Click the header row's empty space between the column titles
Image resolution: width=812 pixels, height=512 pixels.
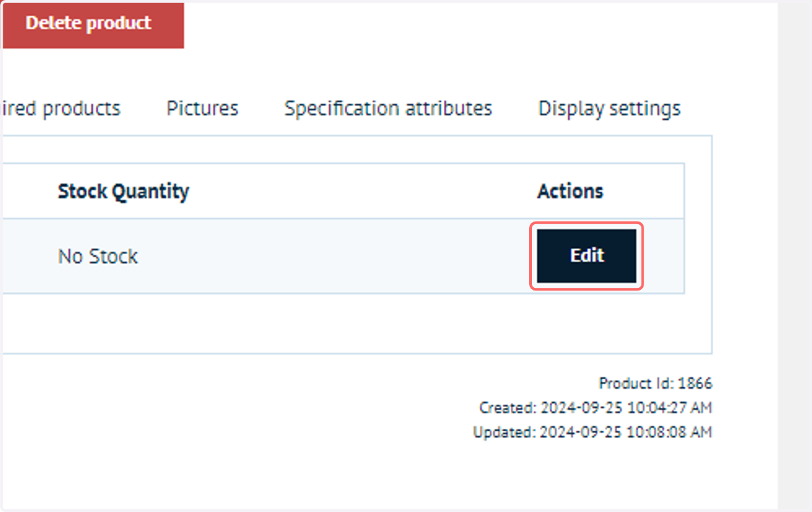click(362, 192)
